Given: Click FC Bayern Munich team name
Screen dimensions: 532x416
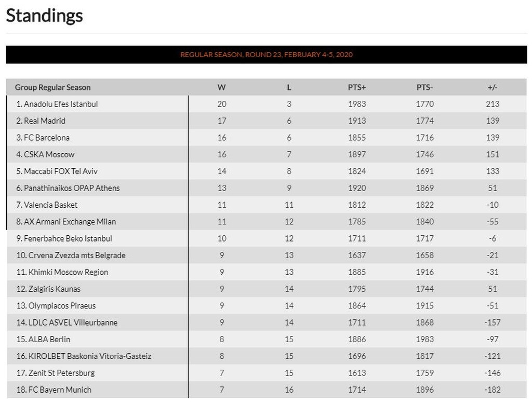Looking at the screenshot, I should (57, 390).
